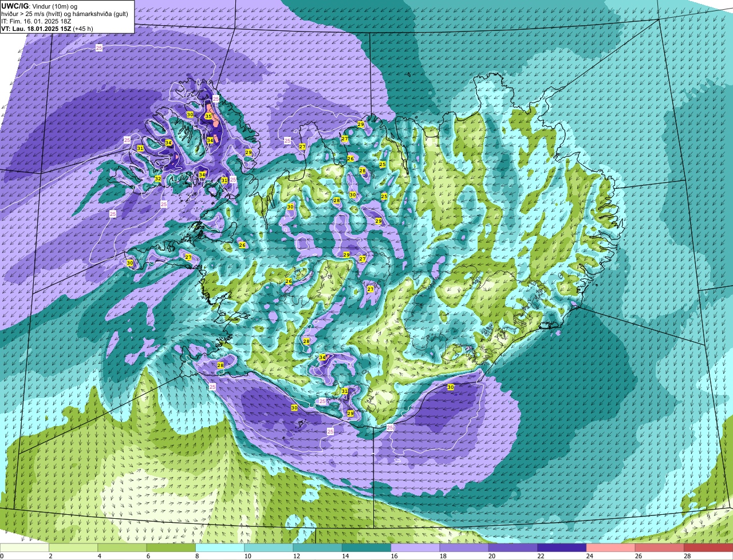Choose the 14–16 m/s dark teal swatch
The image size is (733, 560).
click(x=366, y=547)
